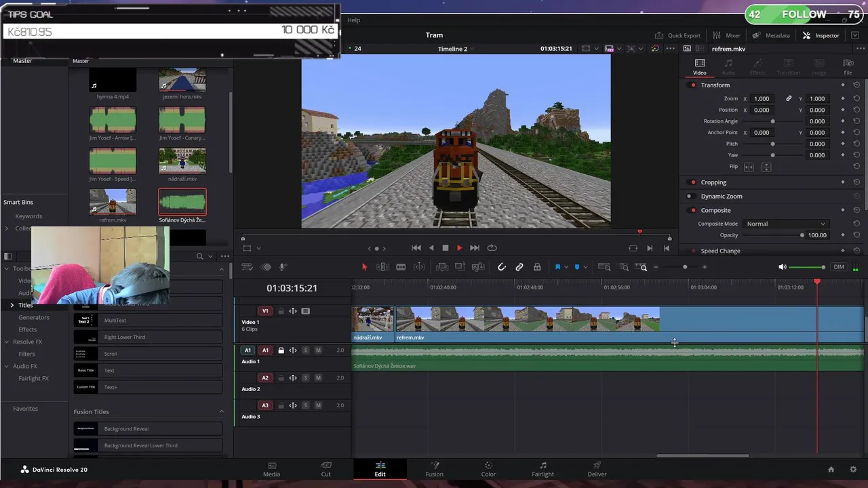Click the Overwrite Clip edit icon
The image size is (868, 488).
click(x=461, y=267)
